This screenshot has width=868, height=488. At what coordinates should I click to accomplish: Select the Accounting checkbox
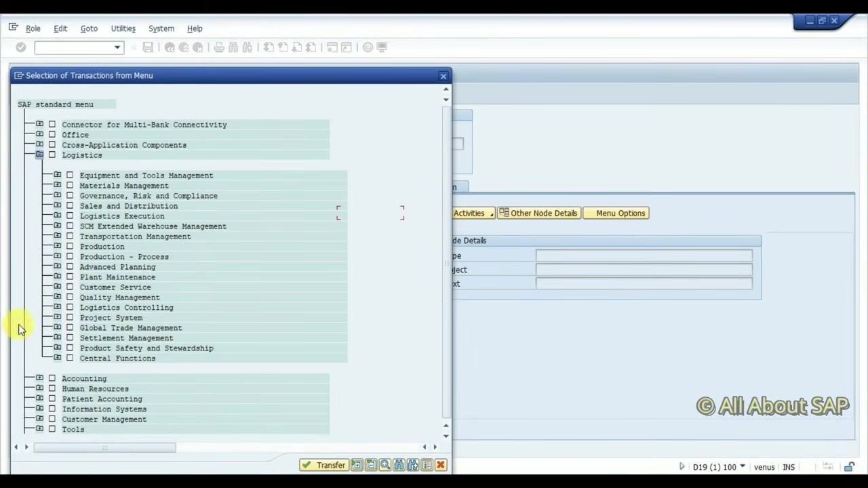[52, 379]
